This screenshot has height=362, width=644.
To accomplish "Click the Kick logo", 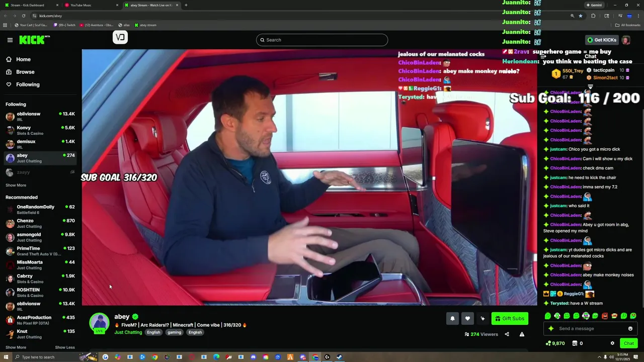I will pyautogui.click(x=34, y=40).
